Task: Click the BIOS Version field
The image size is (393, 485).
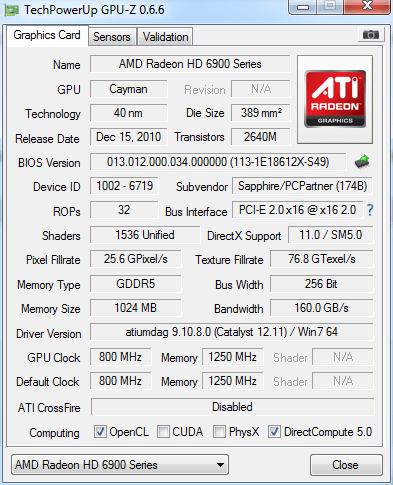Action: [218, 162]
